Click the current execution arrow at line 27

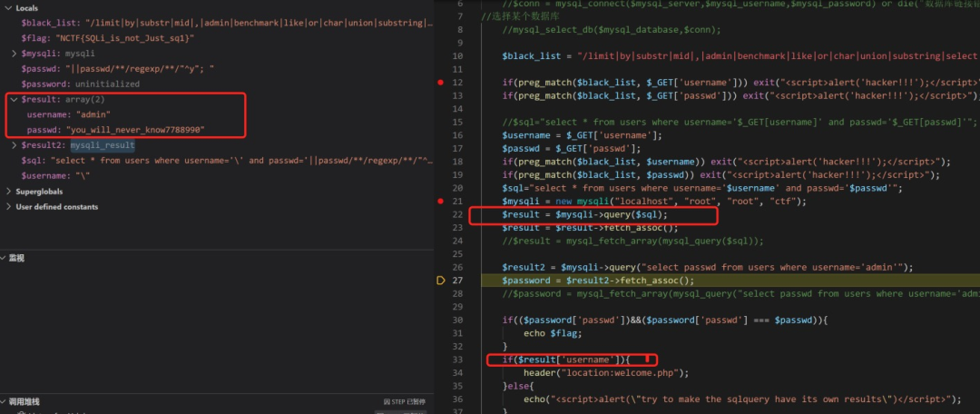pos(441,281)
